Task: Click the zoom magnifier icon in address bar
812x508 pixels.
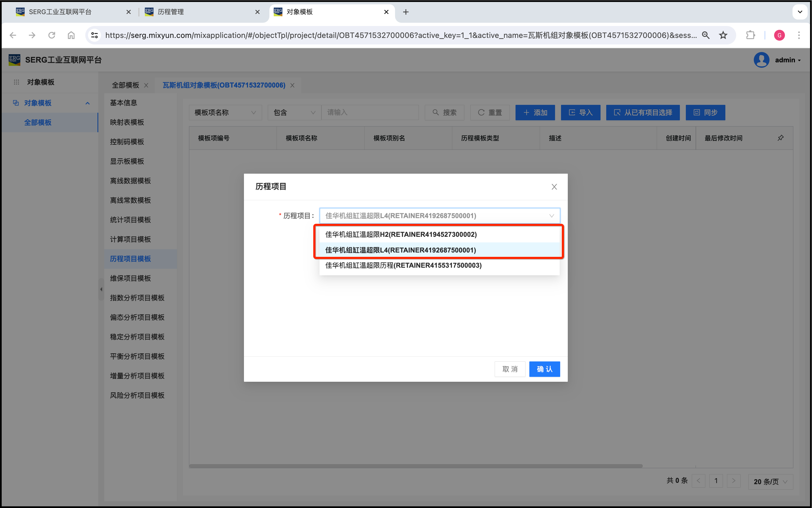Action: pyautogui.click(x=706, y=35)
